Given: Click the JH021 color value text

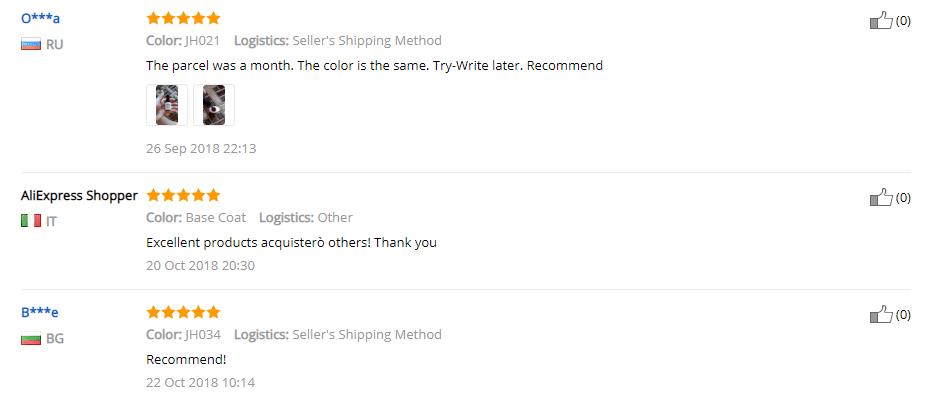Looking at the screenshot, I should click(x=203, y=41).
